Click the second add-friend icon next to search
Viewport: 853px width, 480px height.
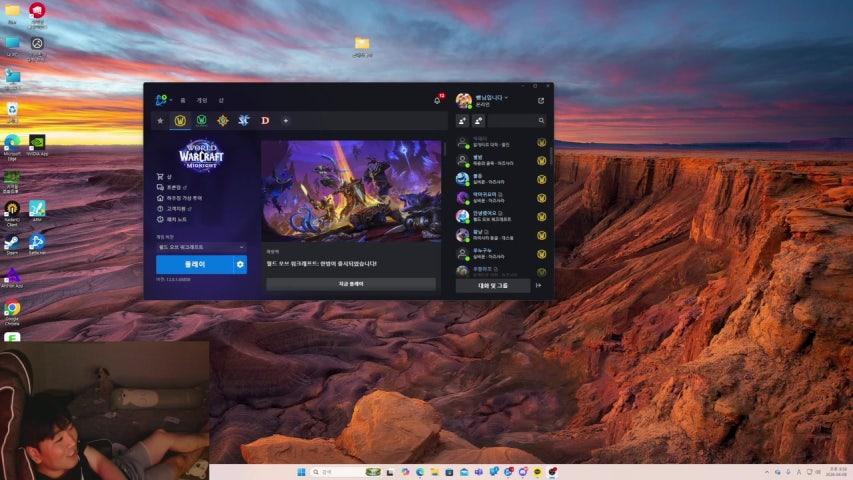tap(478, 120)
